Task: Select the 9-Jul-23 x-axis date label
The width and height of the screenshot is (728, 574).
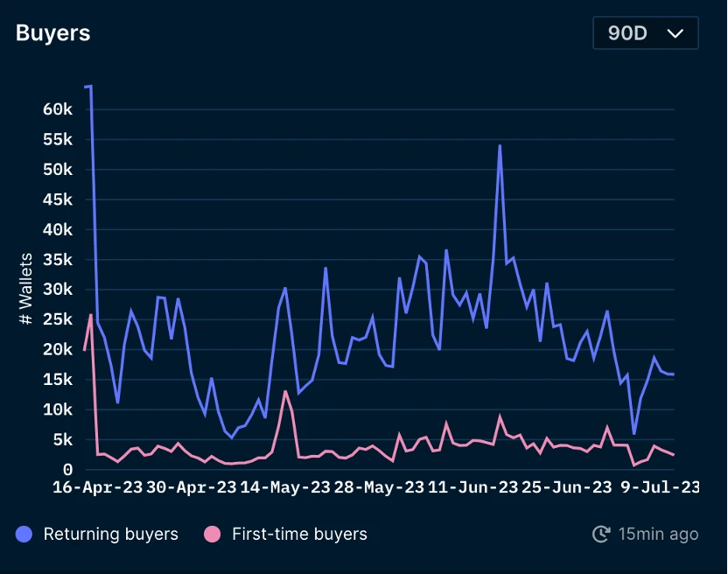Action: point(658,487)
